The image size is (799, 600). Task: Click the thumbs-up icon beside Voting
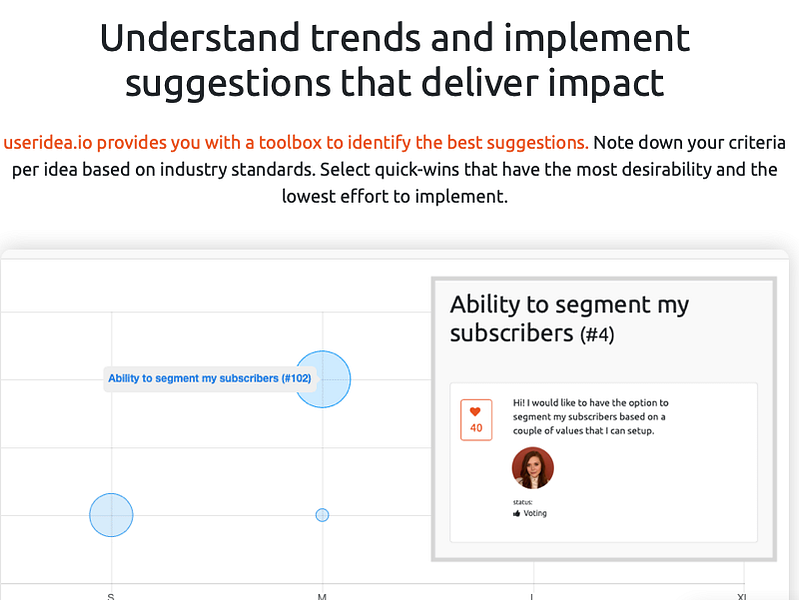pos(517,513)
